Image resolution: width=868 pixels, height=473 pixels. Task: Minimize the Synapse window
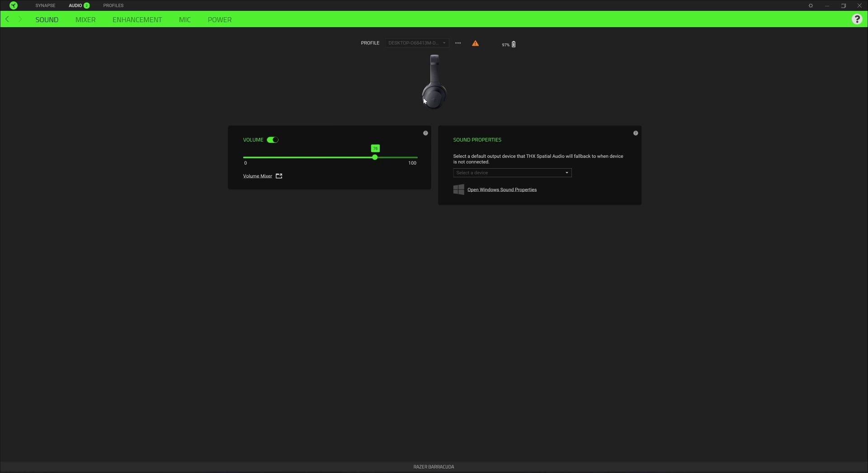point(827,5)
